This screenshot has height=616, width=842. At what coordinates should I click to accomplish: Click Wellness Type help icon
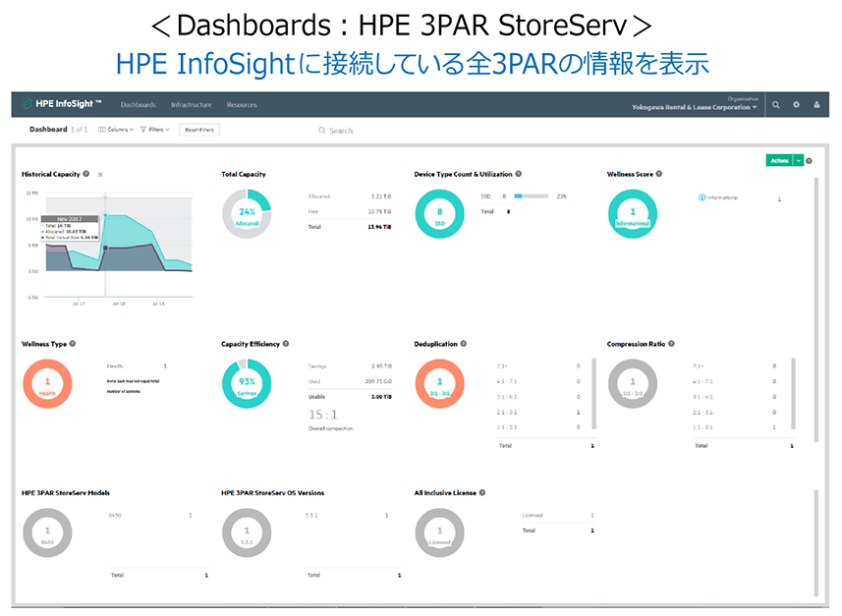pos(73,343)
